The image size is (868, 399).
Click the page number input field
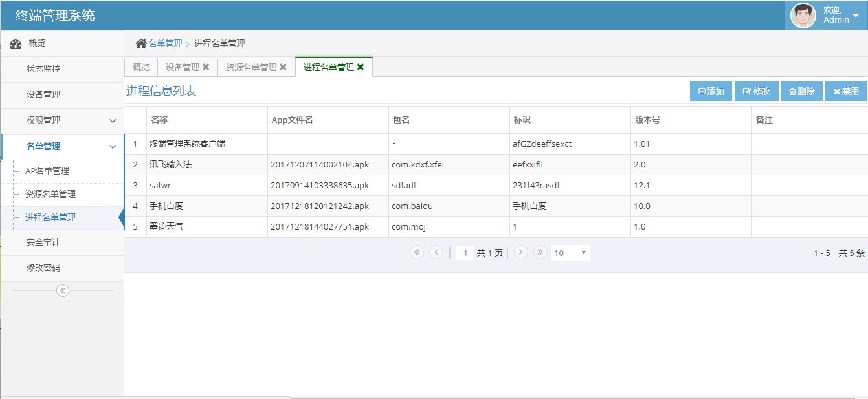[x=465, y=253]
